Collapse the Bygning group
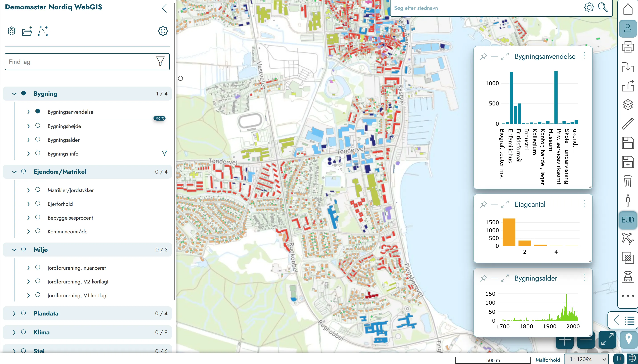Viewport: 638px width, 364px height. [14, 94]
